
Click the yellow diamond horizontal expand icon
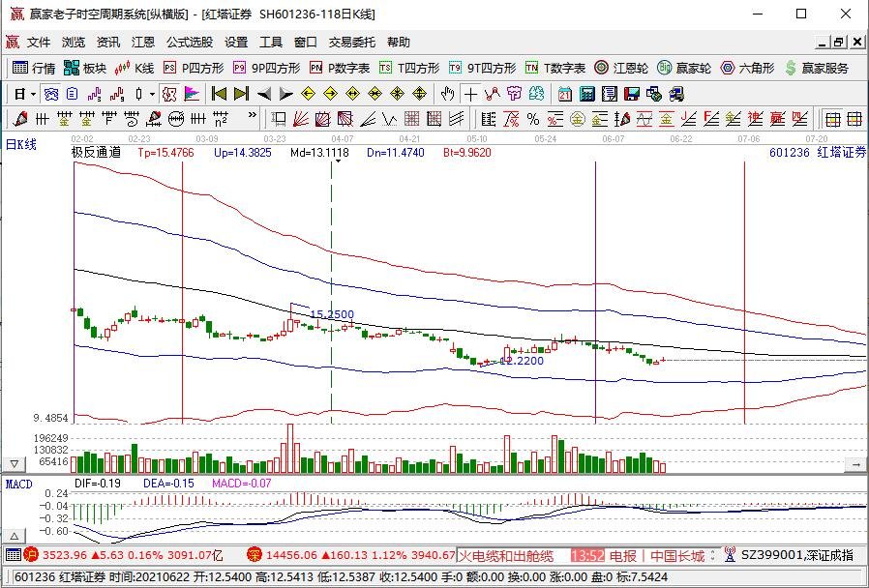pyautogui.click(x=352, y=94)
